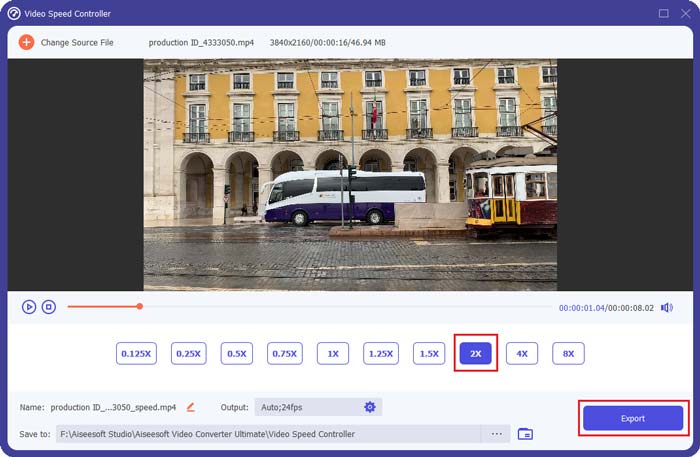Click the orange plus Change Source File icon
Viewport: 700px width, 457px height.
(26, 42)
